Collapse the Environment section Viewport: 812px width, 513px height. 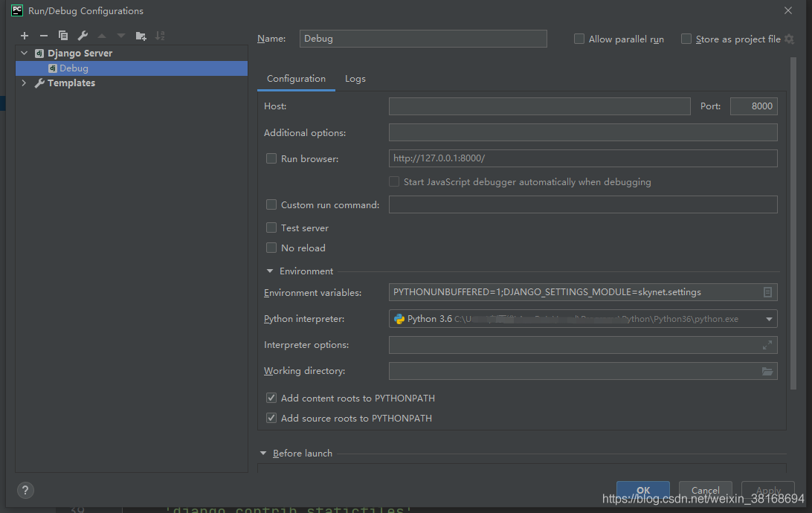[270, 271]
